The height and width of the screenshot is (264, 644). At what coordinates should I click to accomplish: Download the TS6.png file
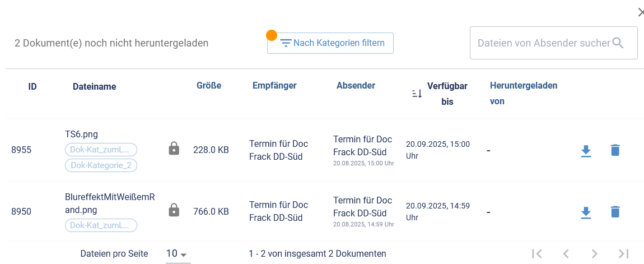point(586,151)
